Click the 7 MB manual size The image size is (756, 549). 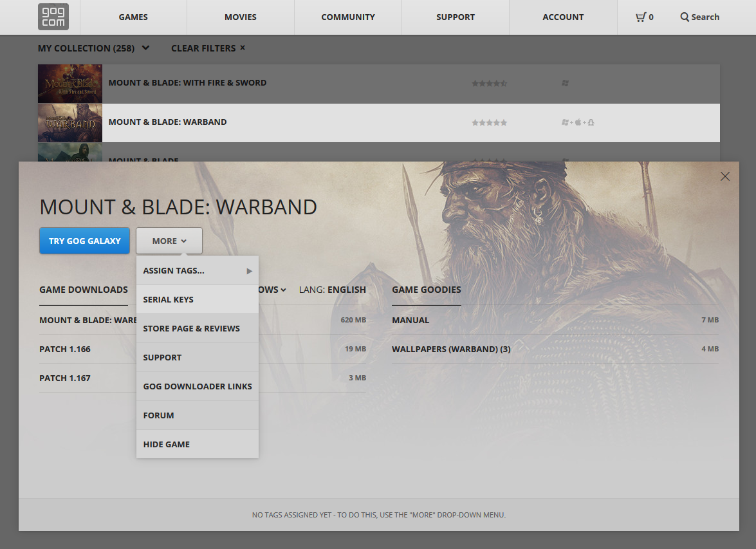tap(710, 321)
